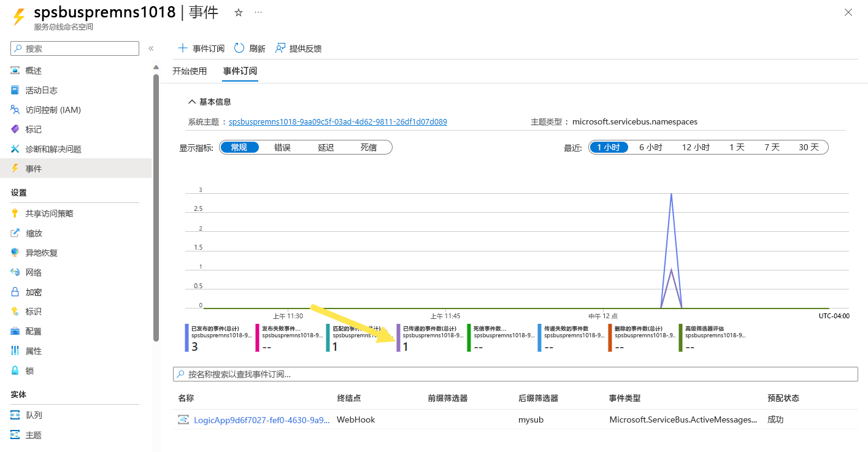868x452 pixels.
Task: Collapse the sidebar with double chevron
Action: click(x=151, y=48)
